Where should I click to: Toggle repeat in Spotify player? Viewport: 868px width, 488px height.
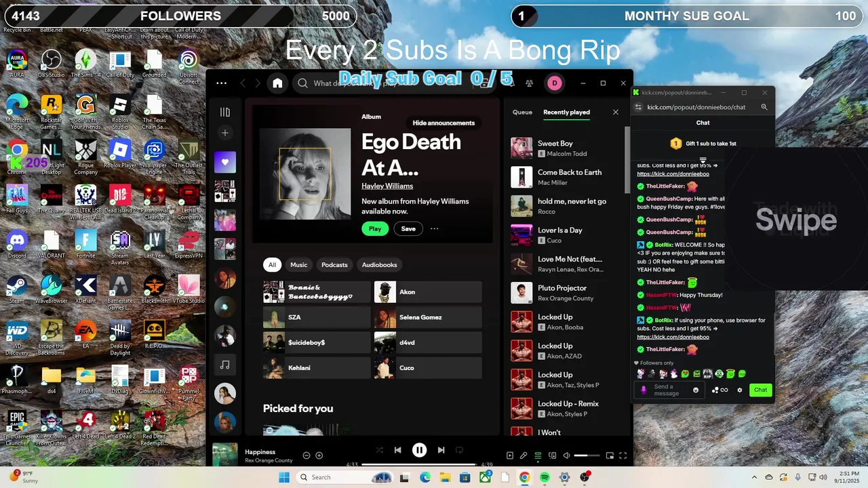[460, 450]
